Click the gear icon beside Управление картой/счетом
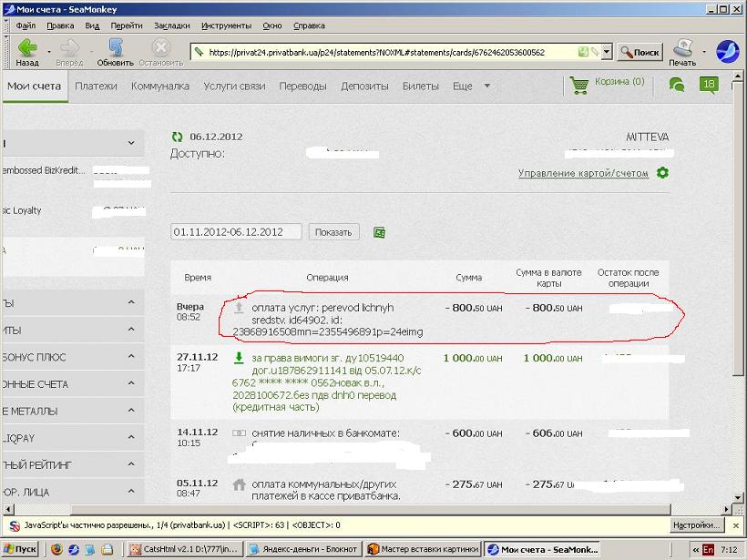Image resolution: width=747 pixels, height=560 pixels. (662, 173)
